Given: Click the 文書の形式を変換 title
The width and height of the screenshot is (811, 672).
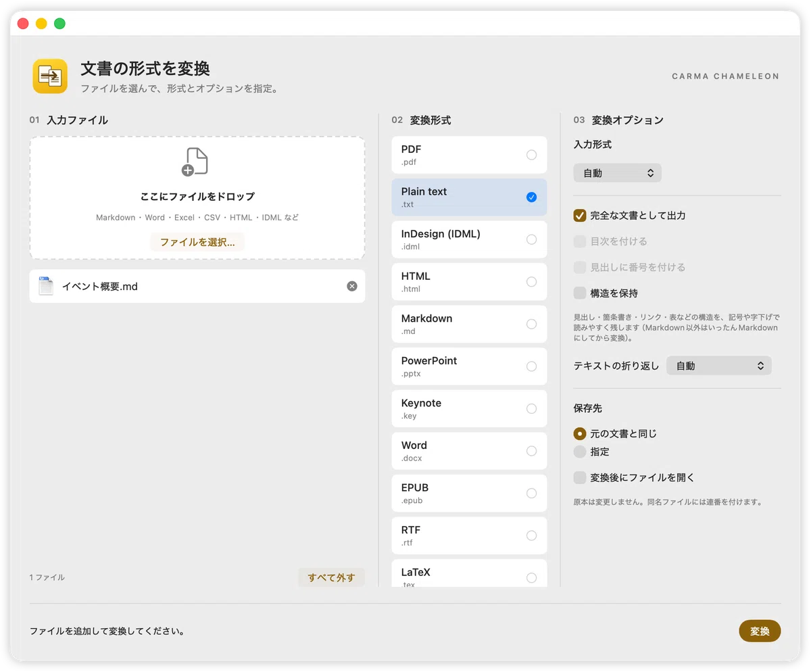Looking at the screenshot, I should 145,68.
